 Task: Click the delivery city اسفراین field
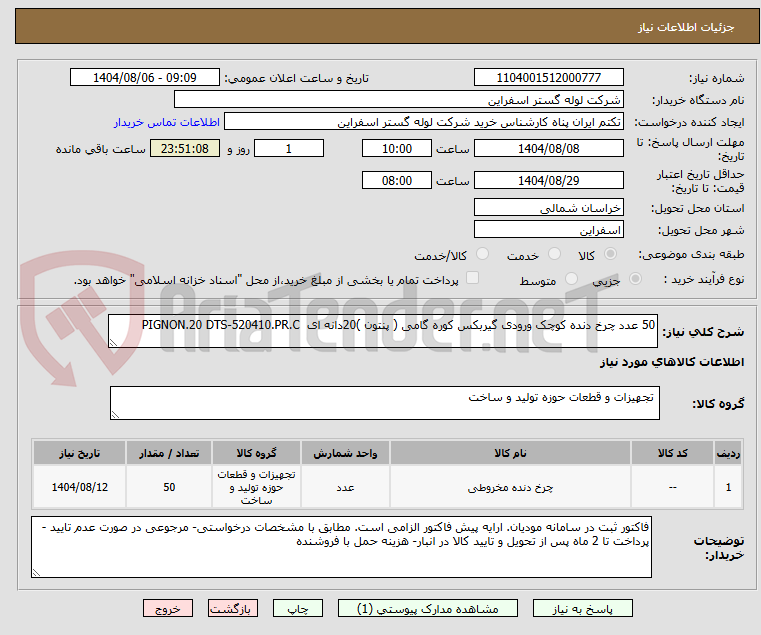tap(549, 230)
